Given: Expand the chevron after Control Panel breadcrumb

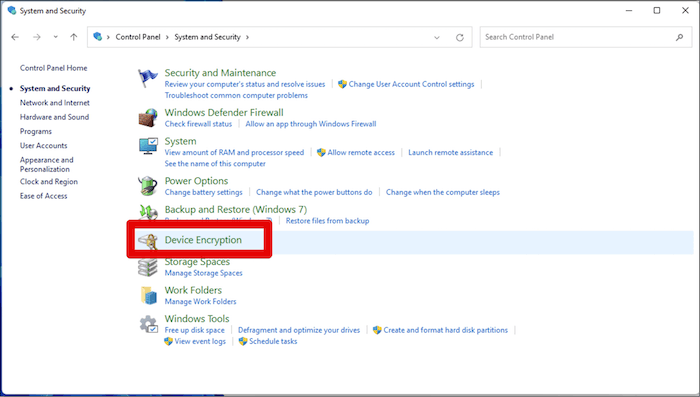Looking at the screenshot, I should point(167,37).
